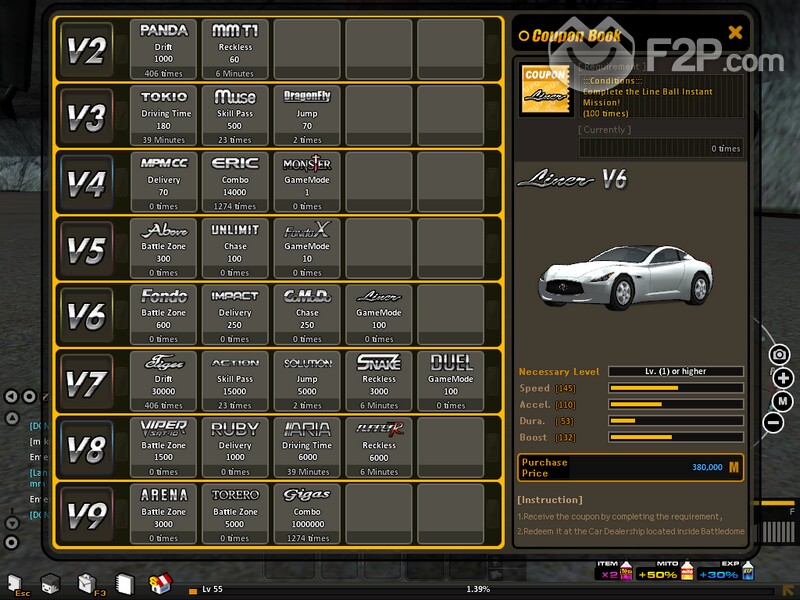This screenshot has height=600, width=800.
Task: Click the minimap camera screenshot icon
Action: tap(780, 355)
